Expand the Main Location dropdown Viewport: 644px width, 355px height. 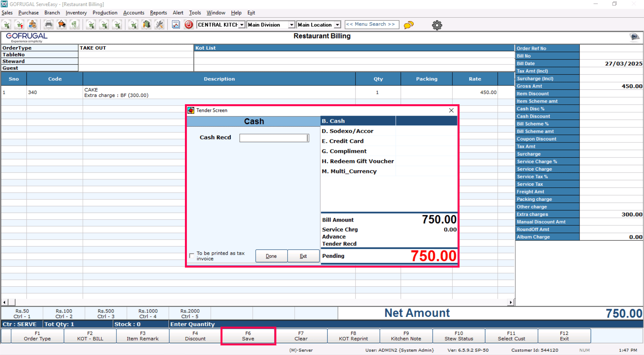click(x=337, y=25)
